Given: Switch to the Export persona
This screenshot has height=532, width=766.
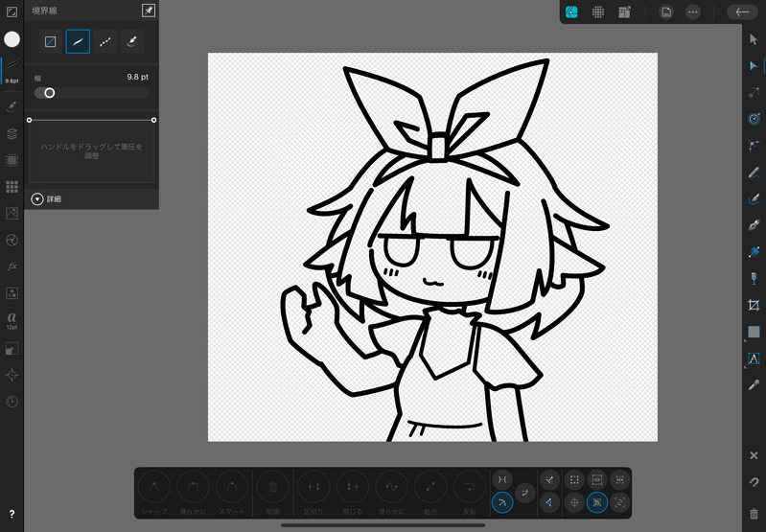Looking at the screenshot, I should [x=624, y=12].
